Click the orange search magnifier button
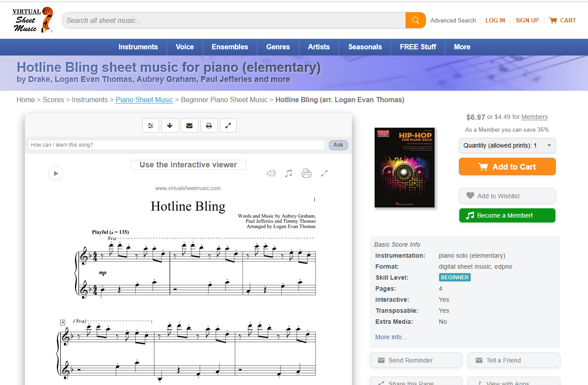This screenshot has width=588, height=385. point(415,20)
